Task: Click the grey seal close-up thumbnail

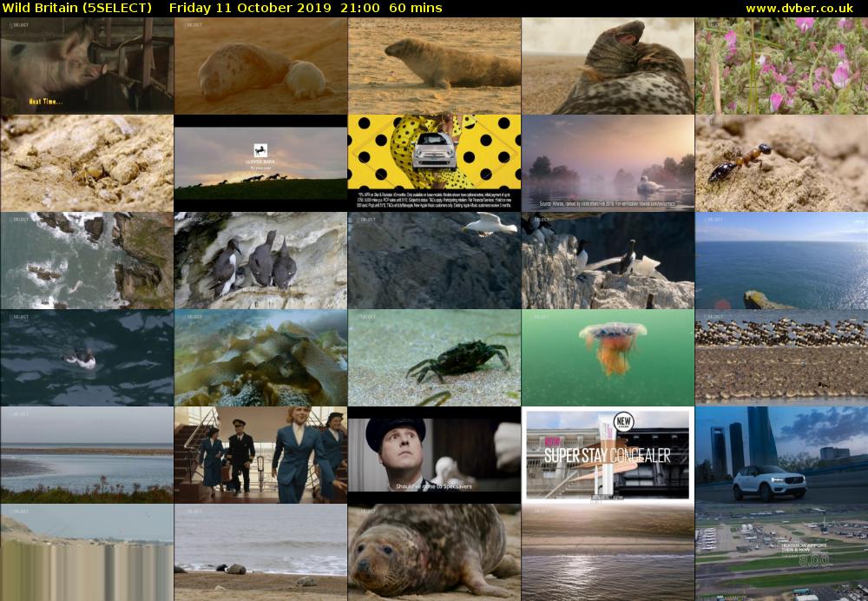Action: 435,552
